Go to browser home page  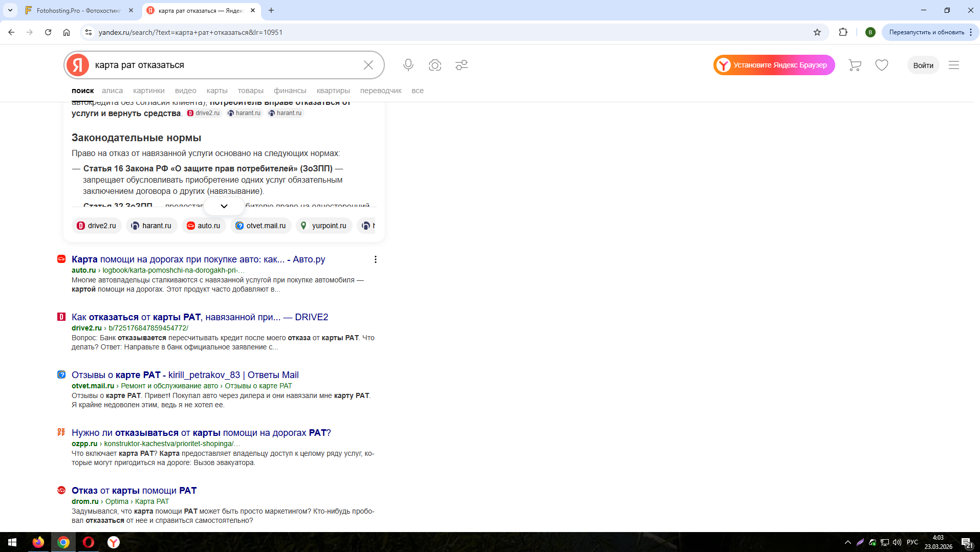coord(67,32)
